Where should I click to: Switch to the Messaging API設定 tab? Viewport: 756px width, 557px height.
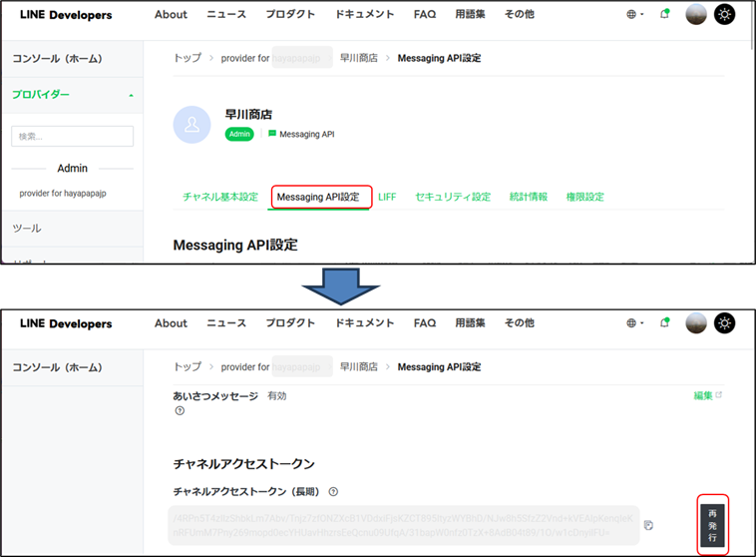[318, 197]
